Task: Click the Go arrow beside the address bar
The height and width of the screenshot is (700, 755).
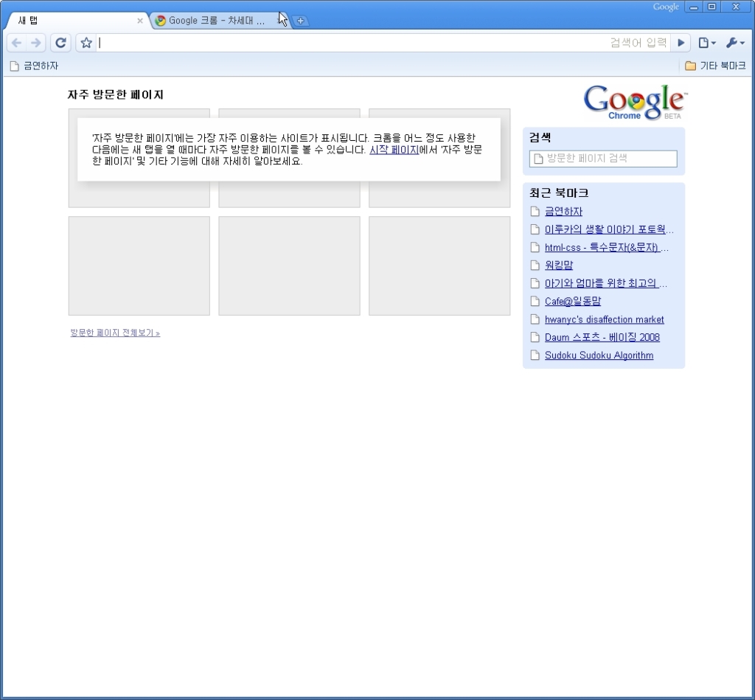Action: point(681,43)
